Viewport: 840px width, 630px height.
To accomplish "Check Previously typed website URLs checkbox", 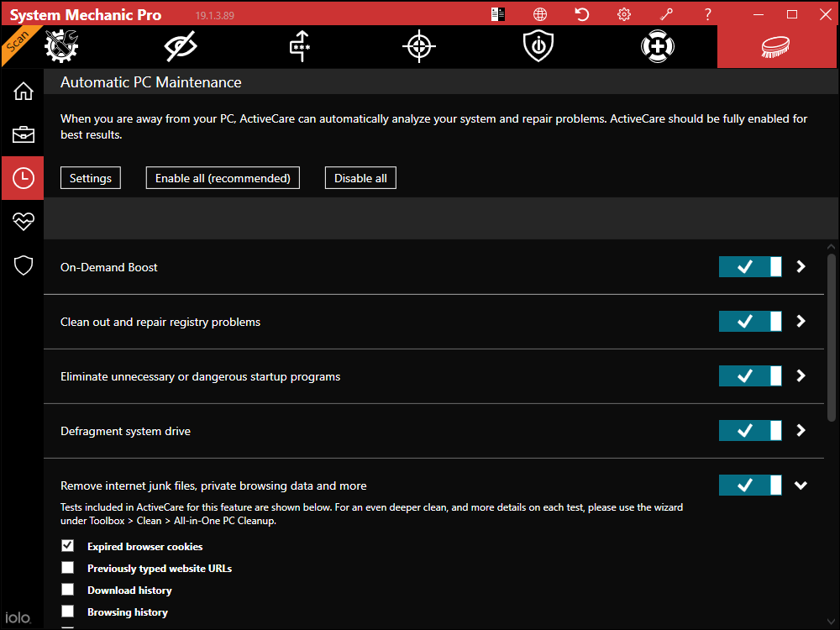I will [x=67, y=568].
